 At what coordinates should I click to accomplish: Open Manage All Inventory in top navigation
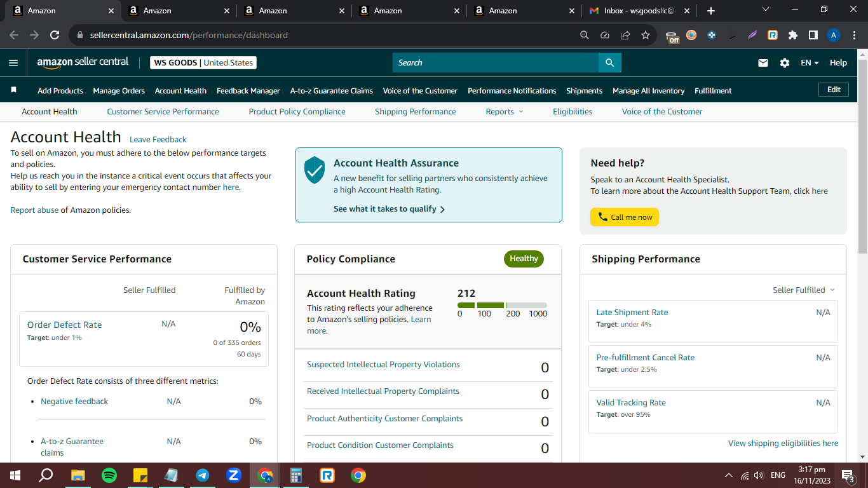pos(649,91)
